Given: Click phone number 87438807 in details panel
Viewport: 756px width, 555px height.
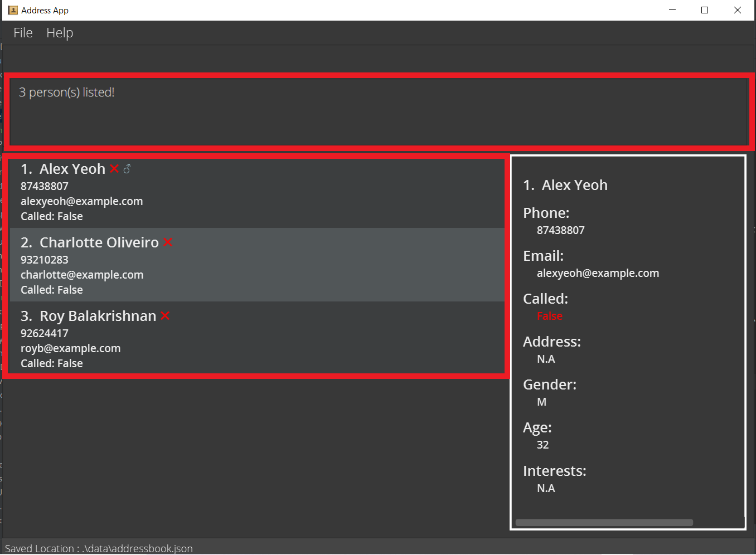Looking at the screenshot, I should pyautogui.click(x=560, y=230).
